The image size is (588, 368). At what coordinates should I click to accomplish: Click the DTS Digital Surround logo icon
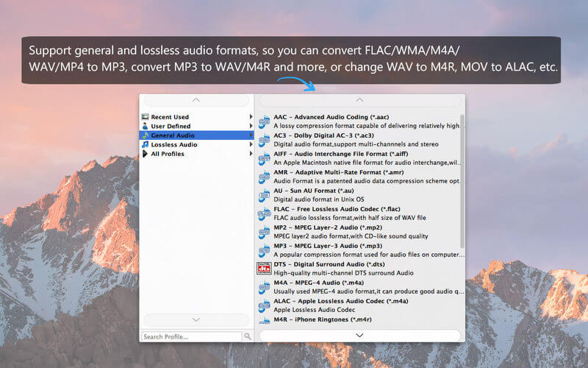264,269
